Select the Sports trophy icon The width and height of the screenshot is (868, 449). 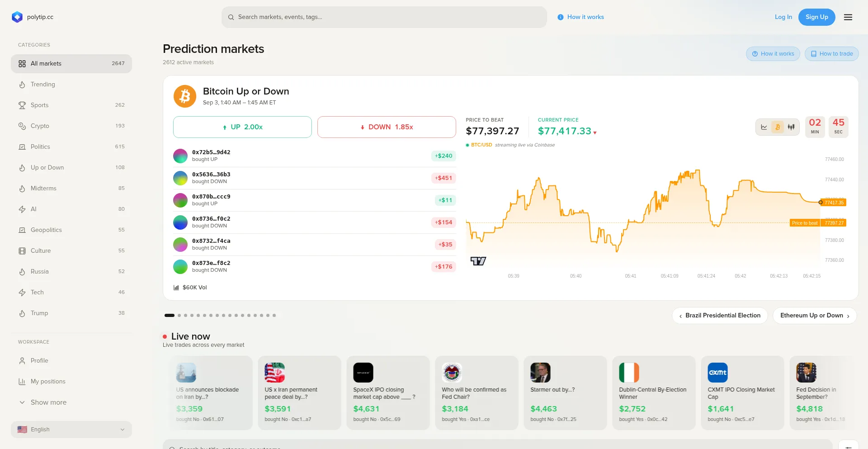(x=22, y=105)
